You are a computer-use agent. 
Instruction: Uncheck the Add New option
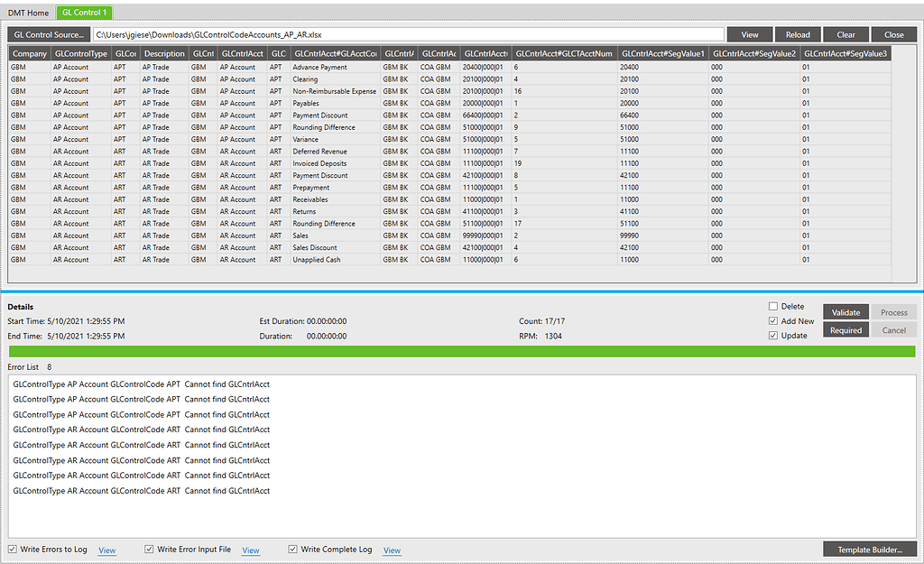tap(773, 320)
